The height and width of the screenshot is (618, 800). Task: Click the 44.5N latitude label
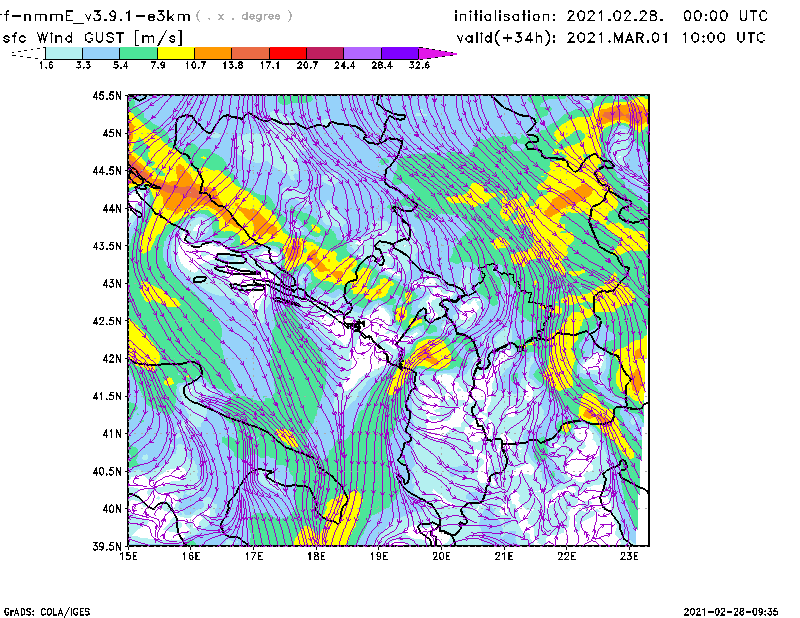click(107, 171)
